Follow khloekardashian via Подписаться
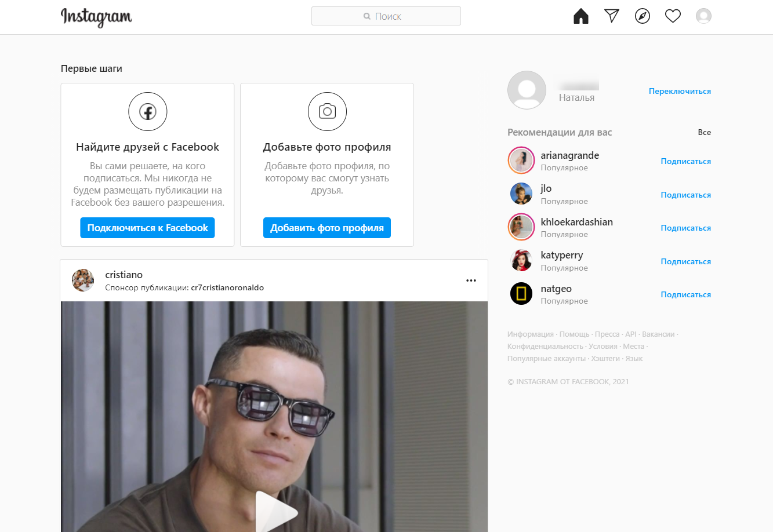This screenshot has width=773, height=532. [685, 228]
